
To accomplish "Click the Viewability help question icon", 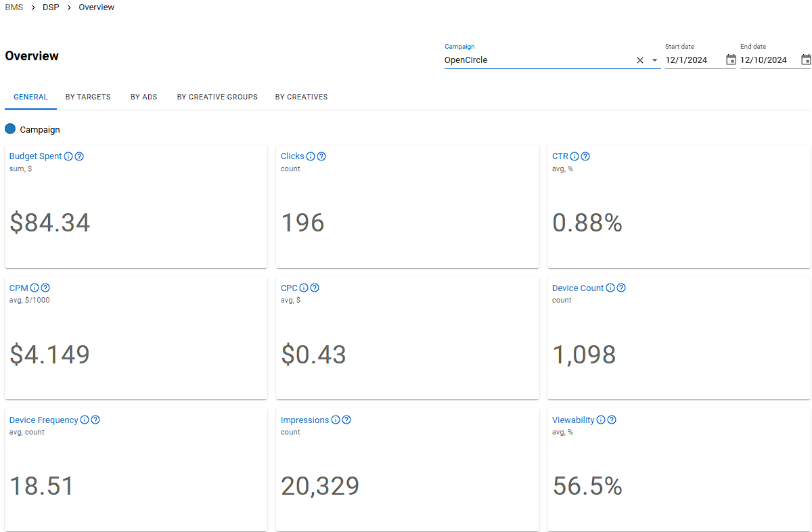I will point(612,420).
